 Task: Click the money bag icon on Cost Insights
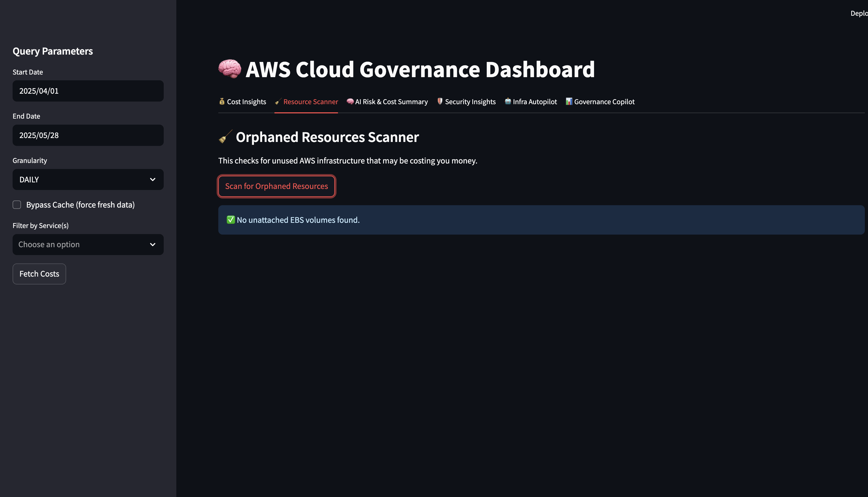coord(222,101)
